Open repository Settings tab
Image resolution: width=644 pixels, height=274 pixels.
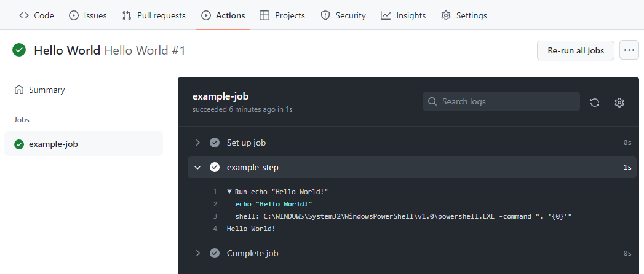tap(464, 15)
